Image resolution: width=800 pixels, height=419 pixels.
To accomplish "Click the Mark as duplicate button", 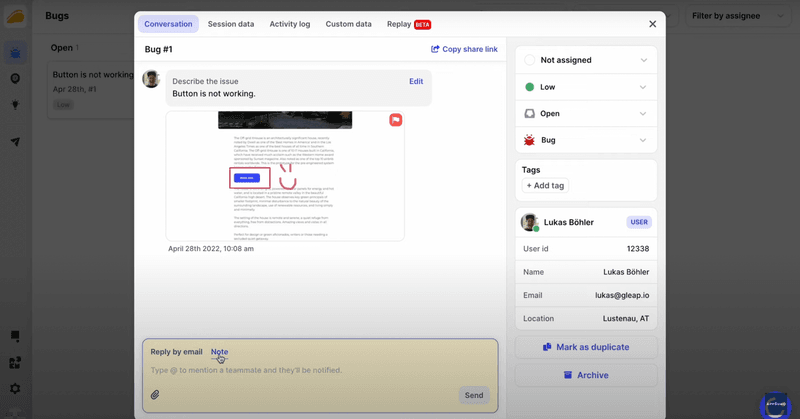I will pos(586,347).
